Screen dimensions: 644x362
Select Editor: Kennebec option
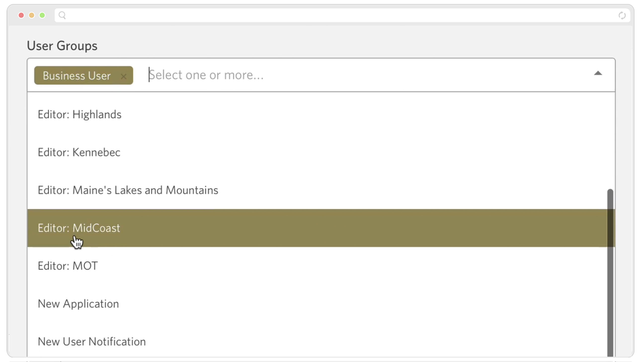point(321,152)
